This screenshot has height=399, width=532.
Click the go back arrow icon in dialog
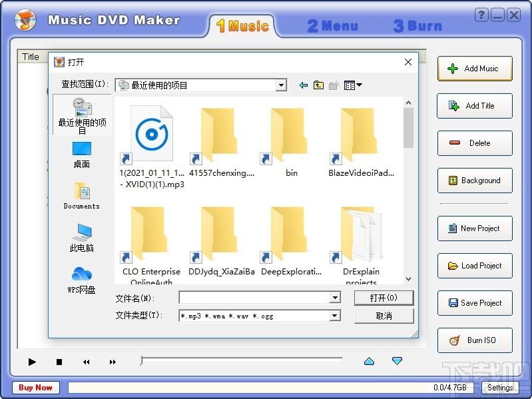(x=304, y=85)
